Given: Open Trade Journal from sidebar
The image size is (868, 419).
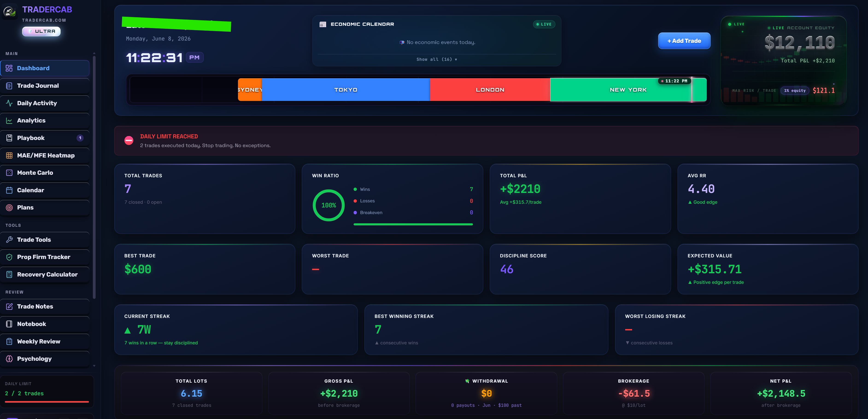Looking at the screenshot, I should coord(44,86).
